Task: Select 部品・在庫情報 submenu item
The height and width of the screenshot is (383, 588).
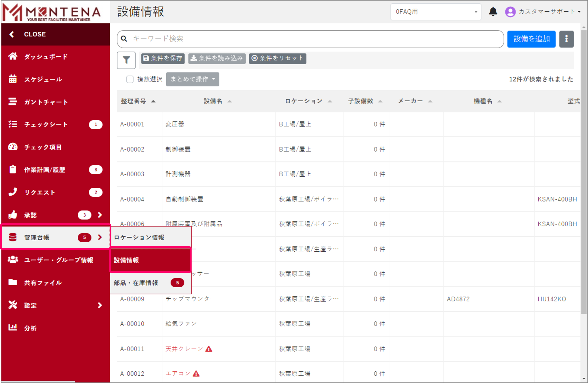Action: 136,283
